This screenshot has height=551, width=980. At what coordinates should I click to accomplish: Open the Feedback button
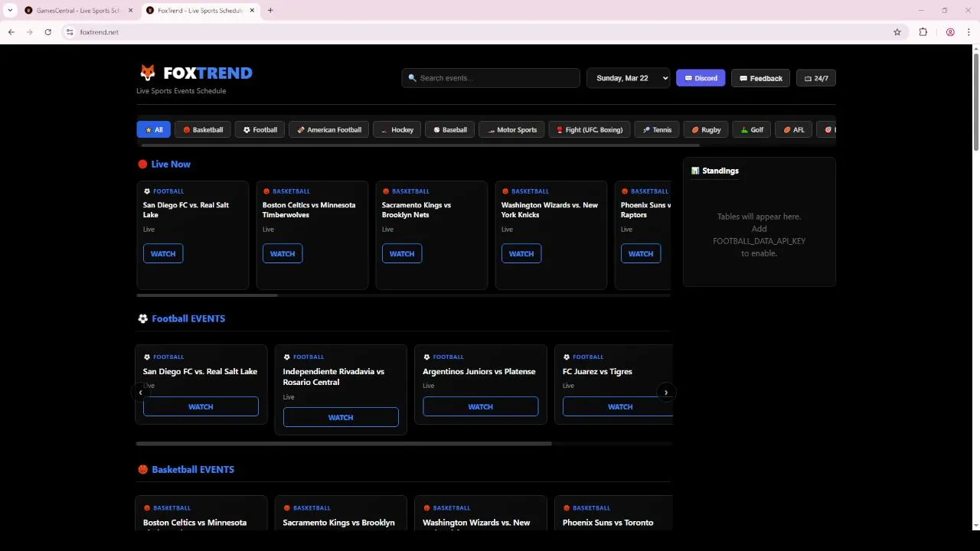point(760,78)
